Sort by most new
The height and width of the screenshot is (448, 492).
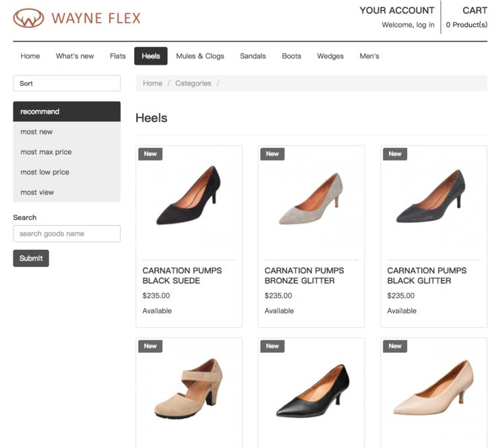pyautogui.click(x=36, y=132)
